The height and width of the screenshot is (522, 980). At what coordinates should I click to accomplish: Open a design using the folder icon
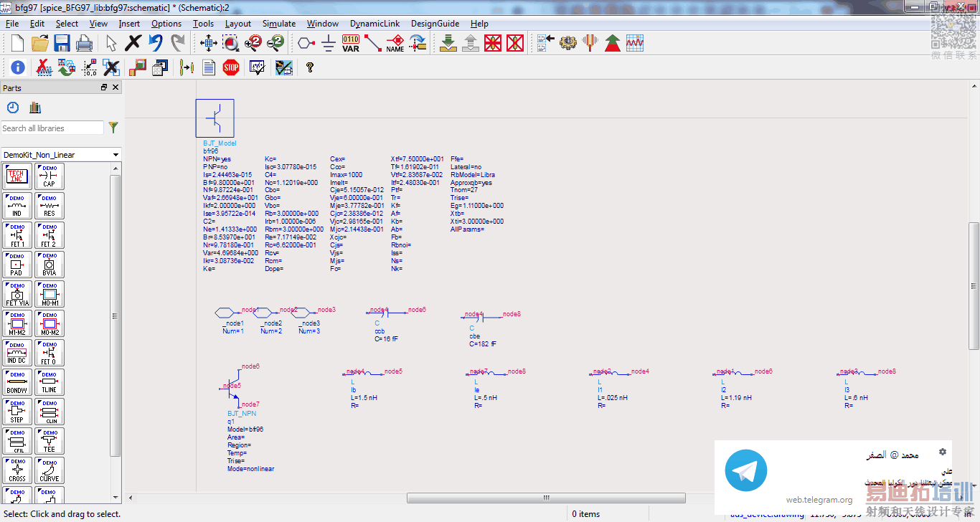pos(39,43)
